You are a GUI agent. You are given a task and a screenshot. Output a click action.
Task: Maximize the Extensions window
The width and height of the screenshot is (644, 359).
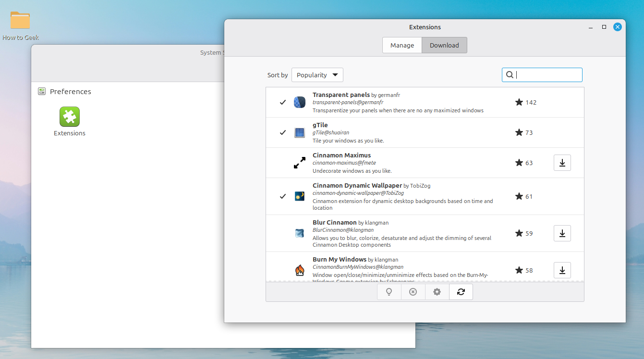coord(604,27)
